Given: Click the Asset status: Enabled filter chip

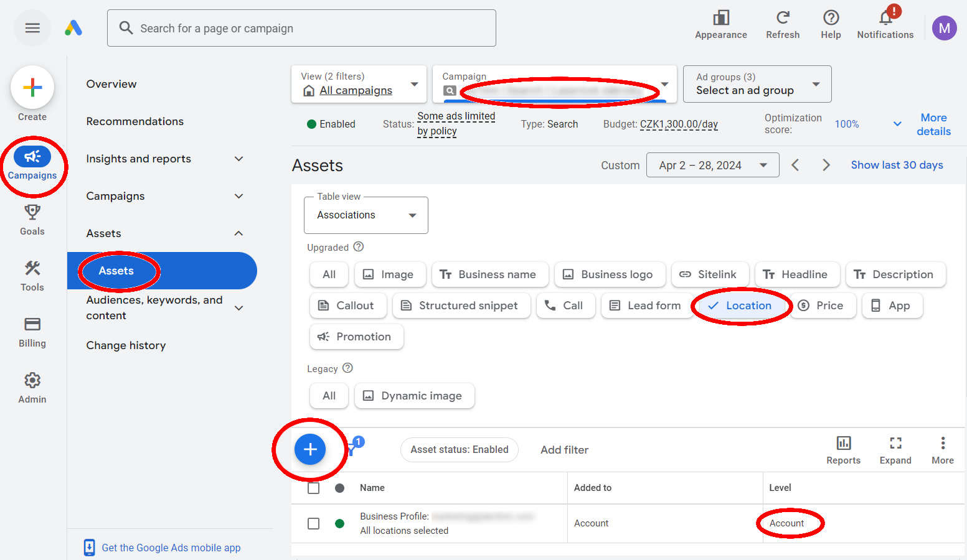Looking at the screenshot, I should pyautogui.click(x=460, y=450).
